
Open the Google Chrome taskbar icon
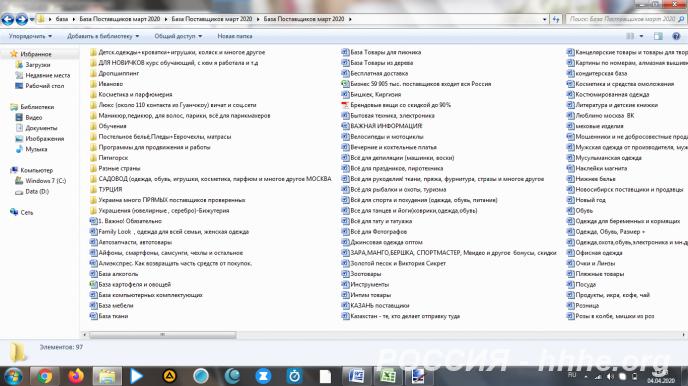click(44, 376)
